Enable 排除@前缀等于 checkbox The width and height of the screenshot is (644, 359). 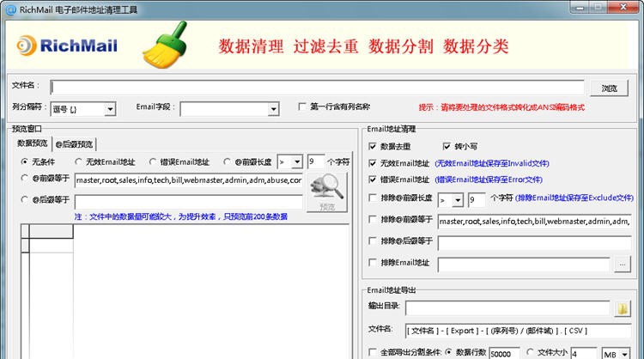point(373,219)
